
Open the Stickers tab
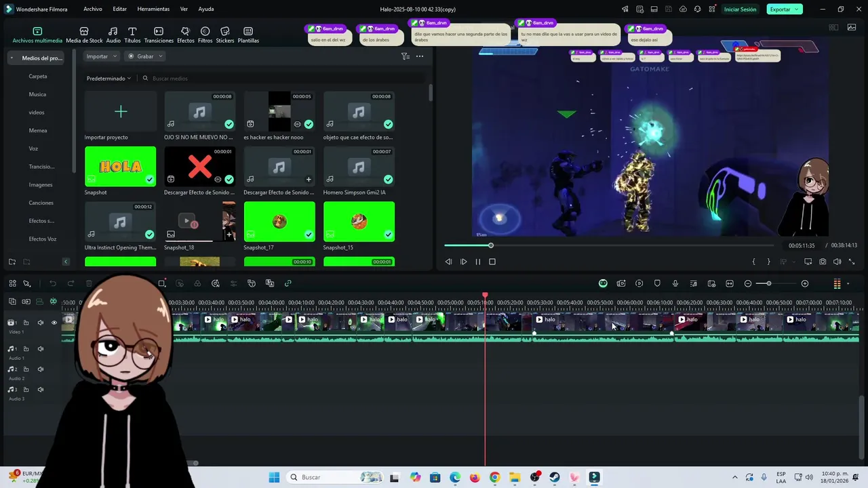click(225, 35)
